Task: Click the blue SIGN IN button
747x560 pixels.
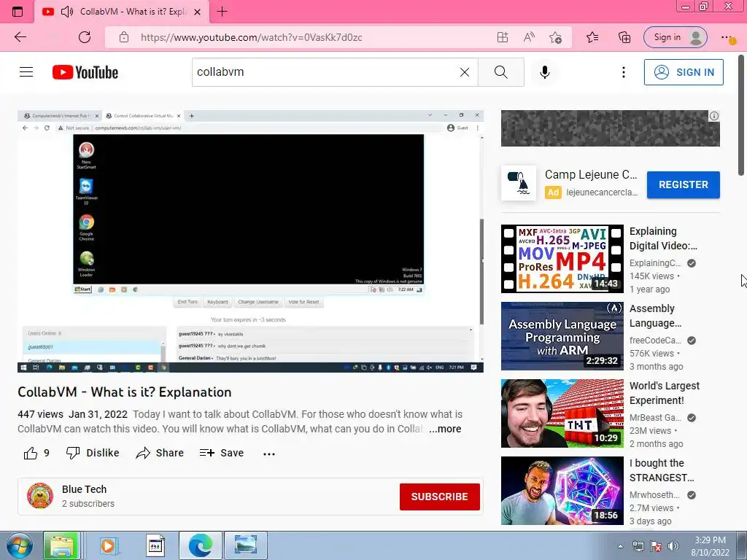Action: (683, 72)
